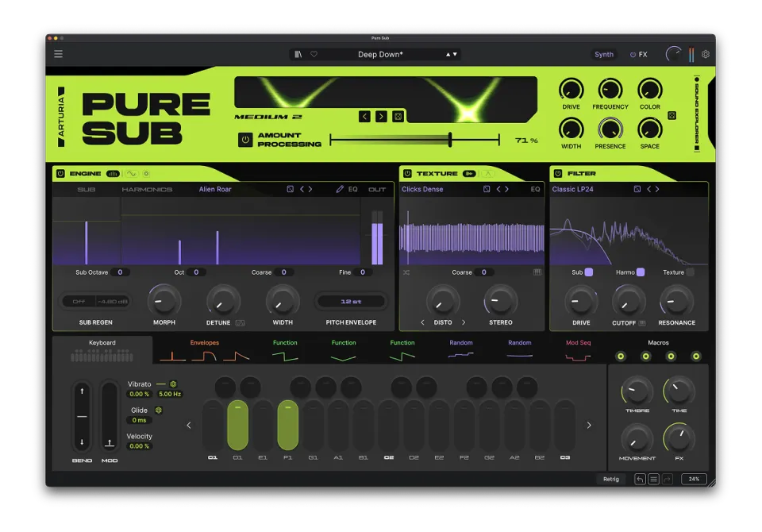Toggle the FX power button
This screenshot has width=762, height=532.
(633, 55)
